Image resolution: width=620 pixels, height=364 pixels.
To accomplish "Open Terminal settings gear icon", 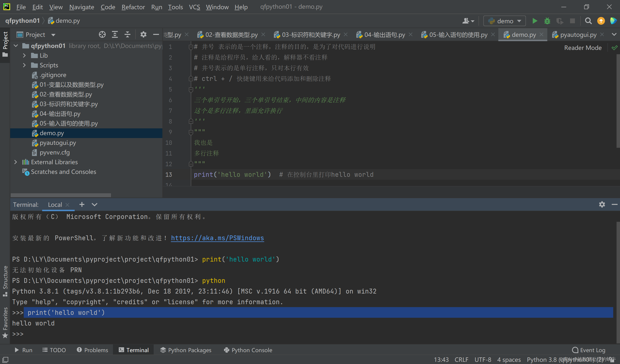I will pos(602,204).
